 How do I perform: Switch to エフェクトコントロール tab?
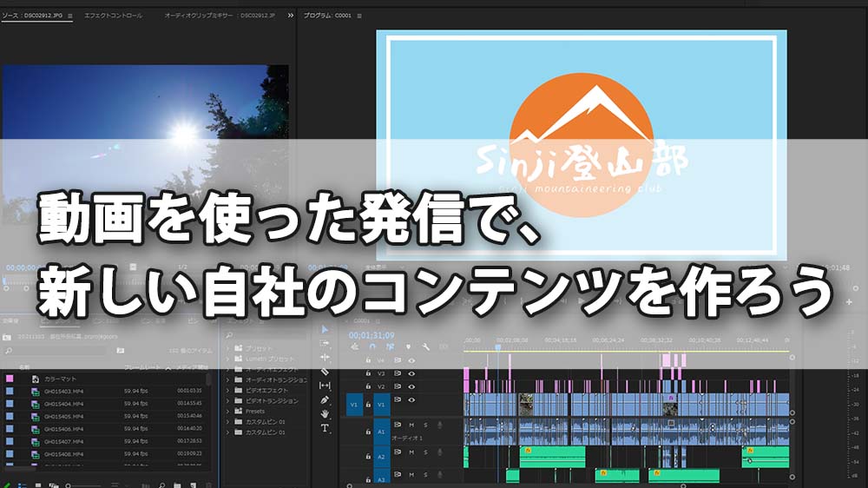[x=113, y=16]
